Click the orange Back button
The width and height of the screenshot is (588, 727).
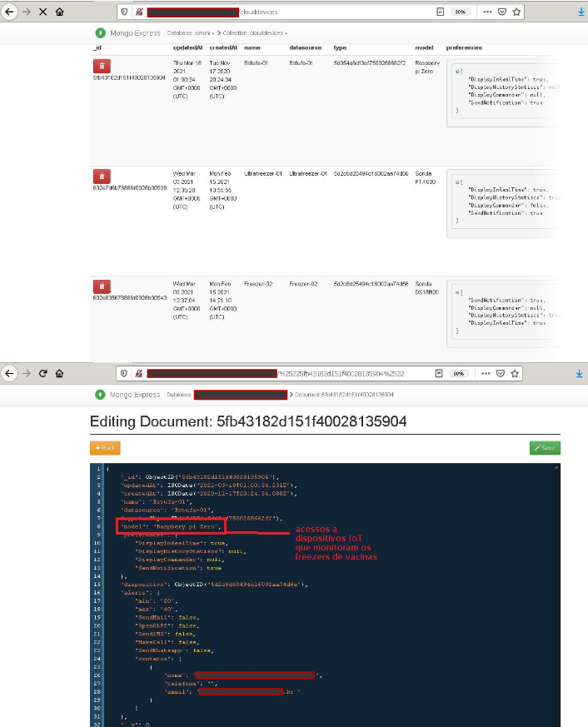pos(105,448)
